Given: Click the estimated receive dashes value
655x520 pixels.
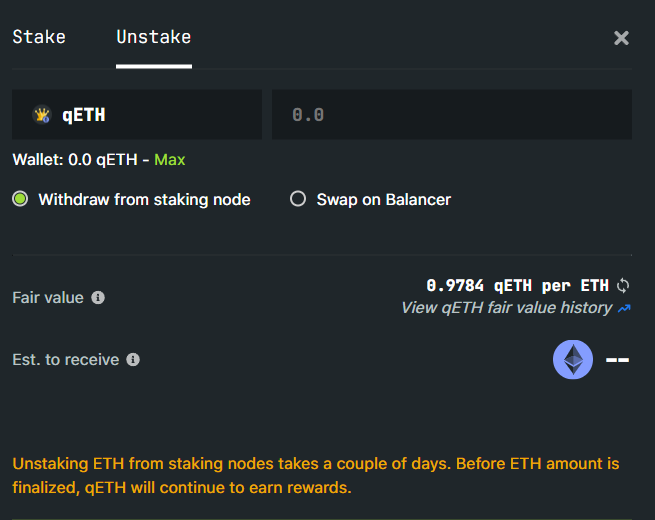Looking at the screenshot, I should point(617,360).
